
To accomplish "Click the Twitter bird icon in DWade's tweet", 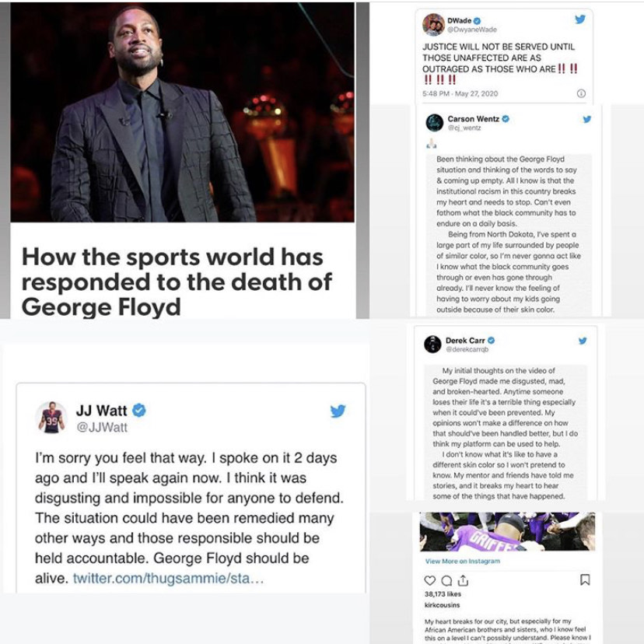I will 580,19.
